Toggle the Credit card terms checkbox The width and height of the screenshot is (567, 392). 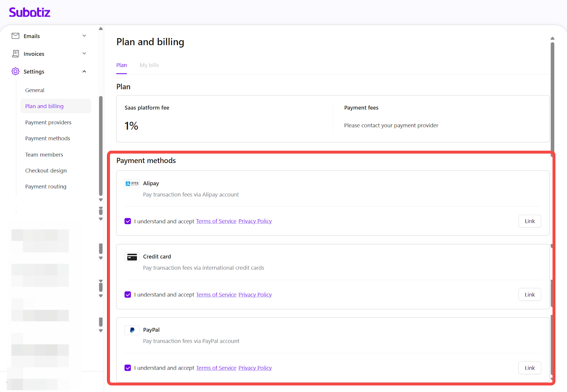128,295
